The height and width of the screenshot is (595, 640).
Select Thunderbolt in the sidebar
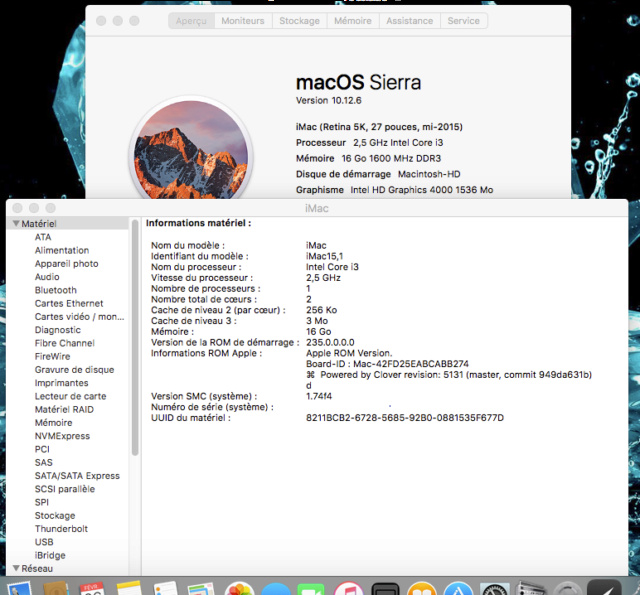[61, 529]
